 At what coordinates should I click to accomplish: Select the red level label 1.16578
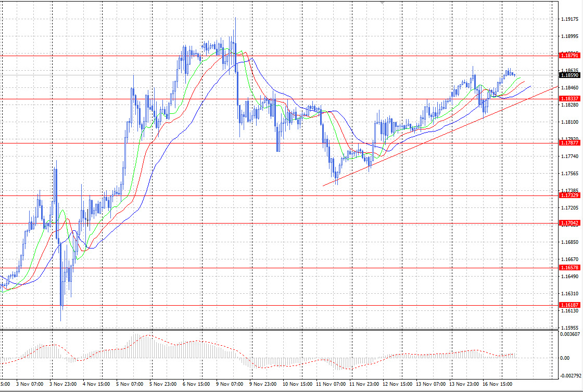pos(569,268)
